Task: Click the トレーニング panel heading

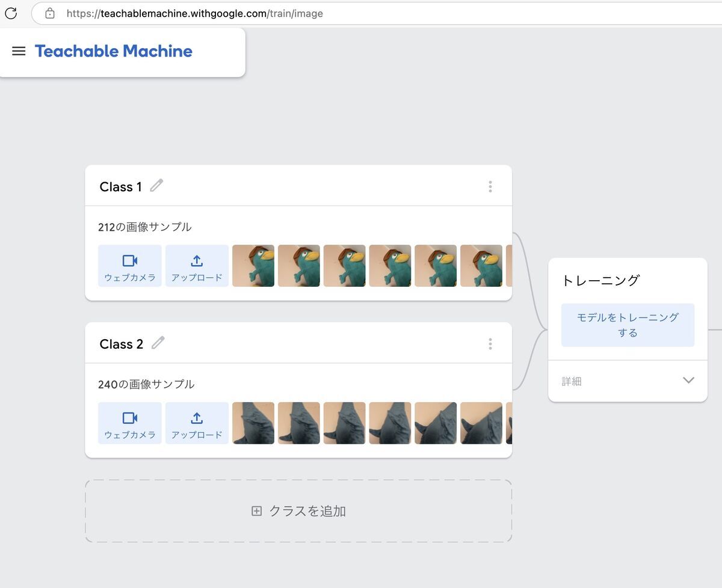Action: click(x=600, y=281)
